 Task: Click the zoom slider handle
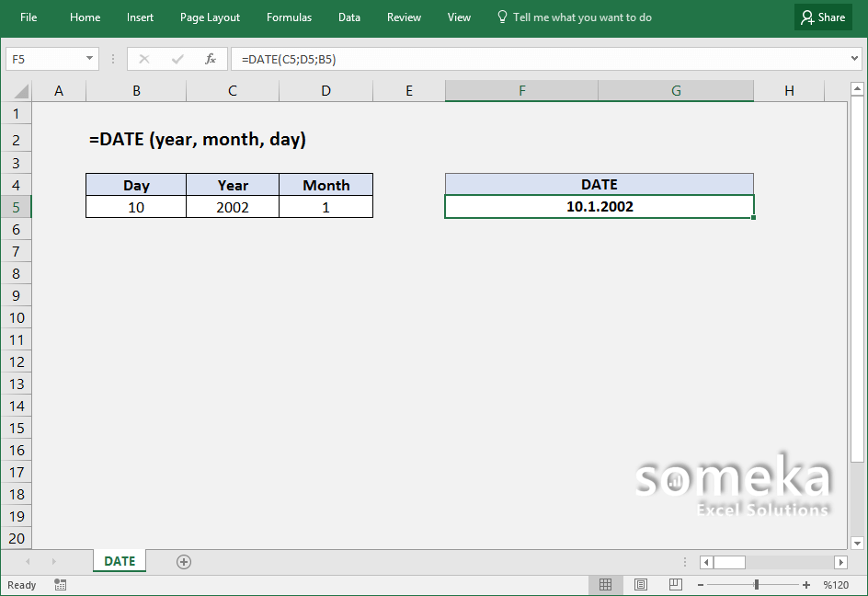pos(756,585)
